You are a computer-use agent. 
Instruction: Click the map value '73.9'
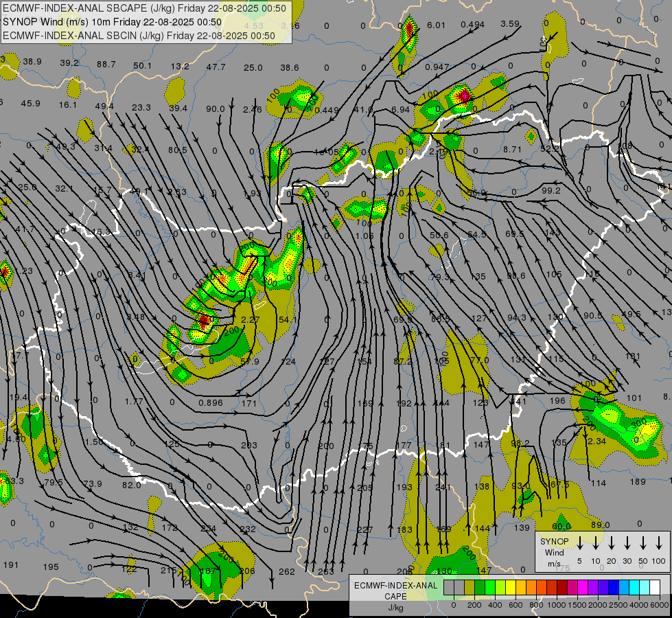coord(93,484)
